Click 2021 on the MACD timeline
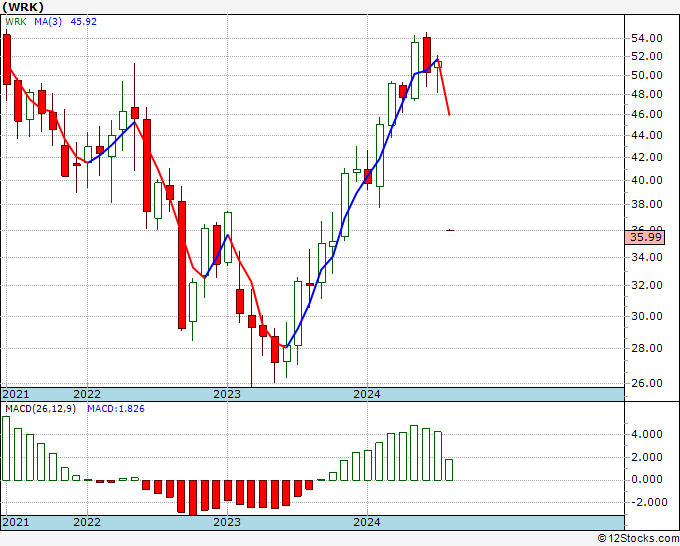This screenshot has width=680, height=546. click(16, 522)
